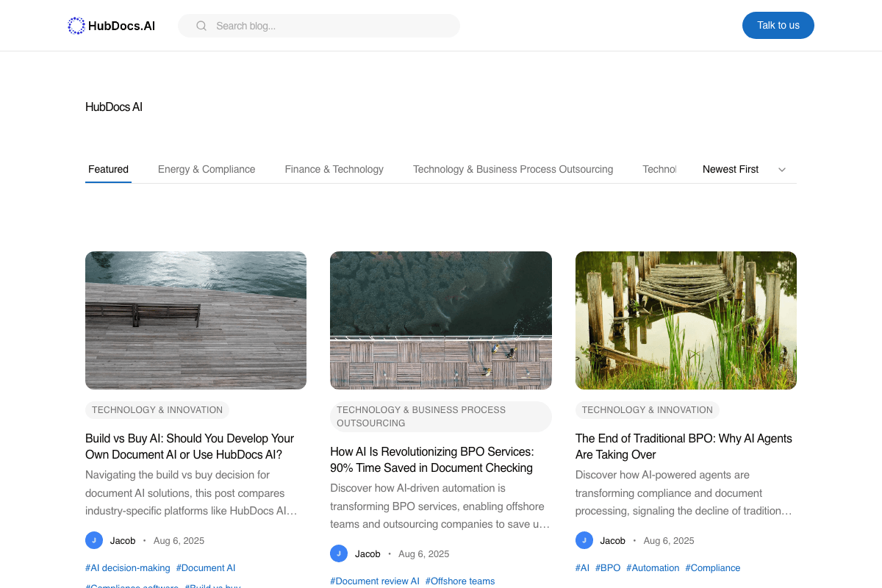Open the Newest First sort dropdown

click(730, 169)
